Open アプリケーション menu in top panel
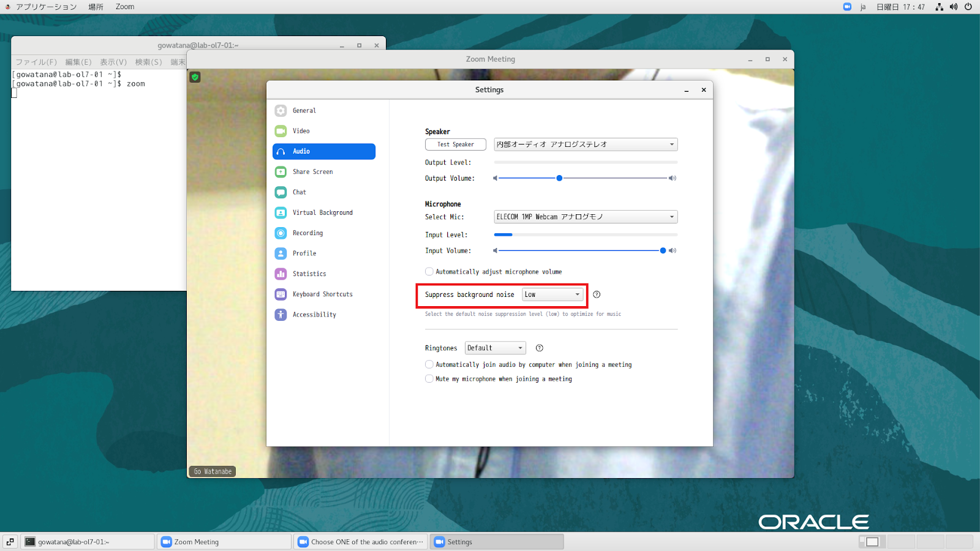The width and height of the screenshot is (980, 551). 47,7
